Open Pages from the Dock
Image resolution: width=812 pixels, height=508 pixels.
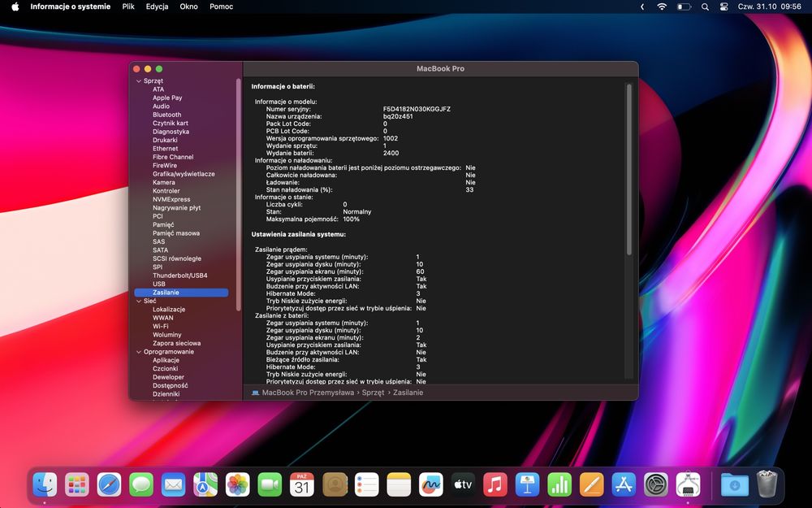(591, 485)
